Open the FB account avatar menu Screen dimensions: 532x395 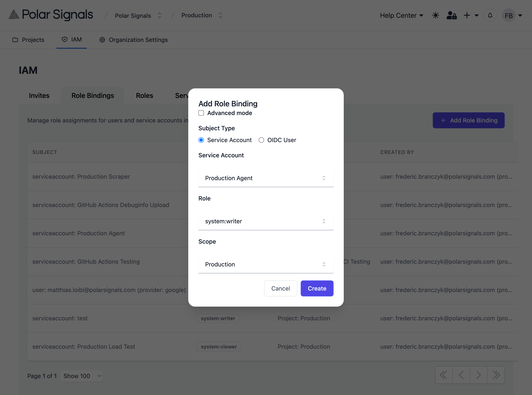tap(509, 15)
